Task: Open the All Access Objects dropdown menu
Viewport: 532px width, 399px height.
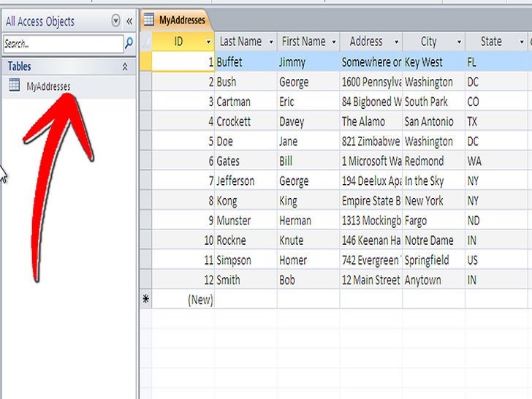Action: click(115, 21)
